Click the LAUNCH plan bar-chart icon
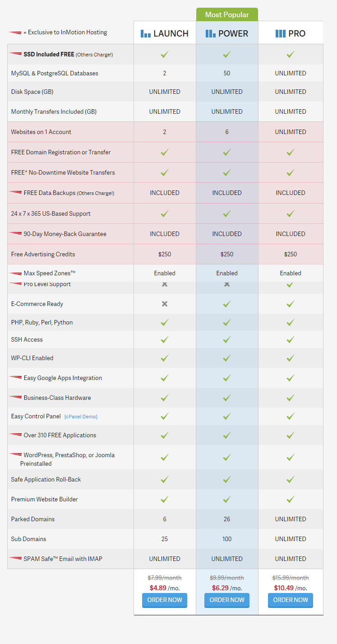 click(x=146, y=34)
